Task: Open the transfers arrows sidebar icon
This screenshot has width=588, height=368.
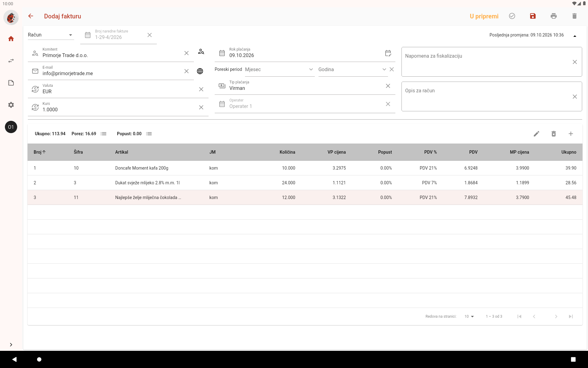Action: [11, 61]
